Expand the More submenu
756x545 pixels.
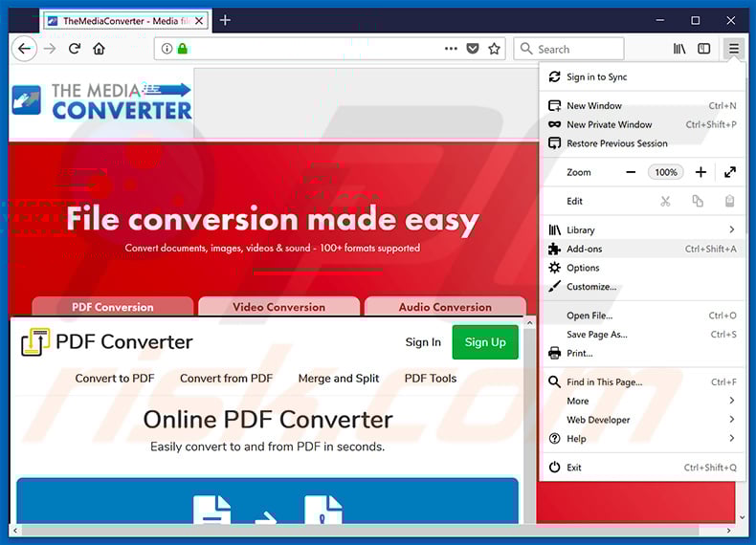tap(644, 401)
